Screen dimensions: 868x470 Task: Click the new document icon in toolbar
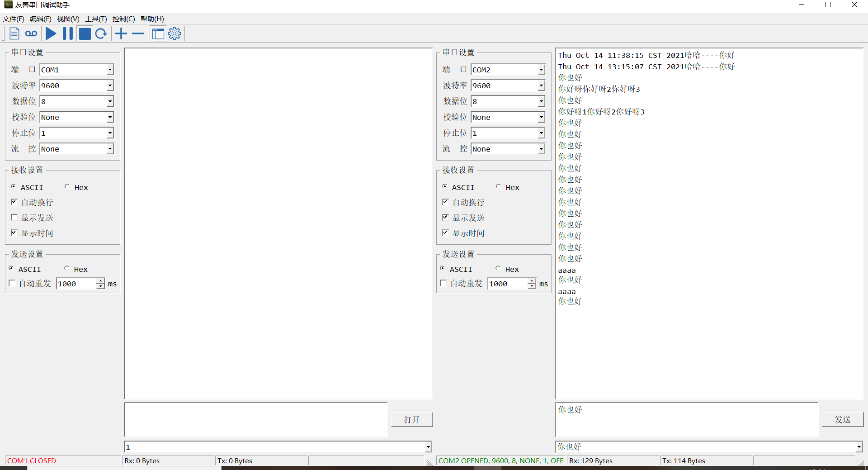(14, 33)
